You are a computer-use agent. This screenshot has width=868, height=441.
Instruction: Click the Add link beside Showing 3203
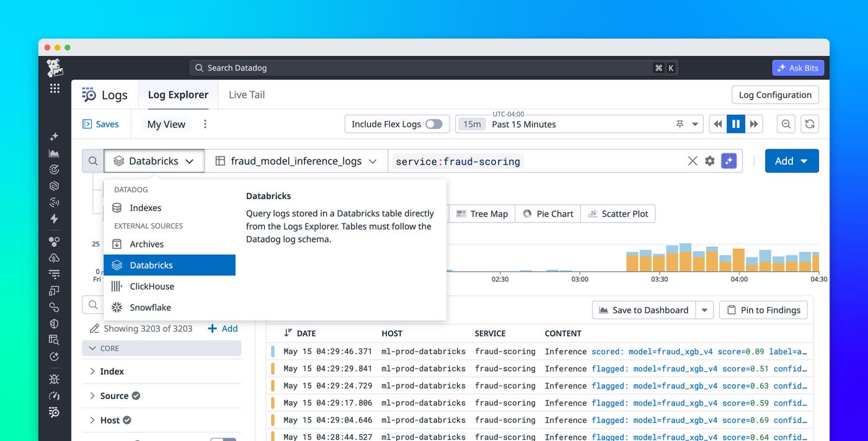click(223, 329)
